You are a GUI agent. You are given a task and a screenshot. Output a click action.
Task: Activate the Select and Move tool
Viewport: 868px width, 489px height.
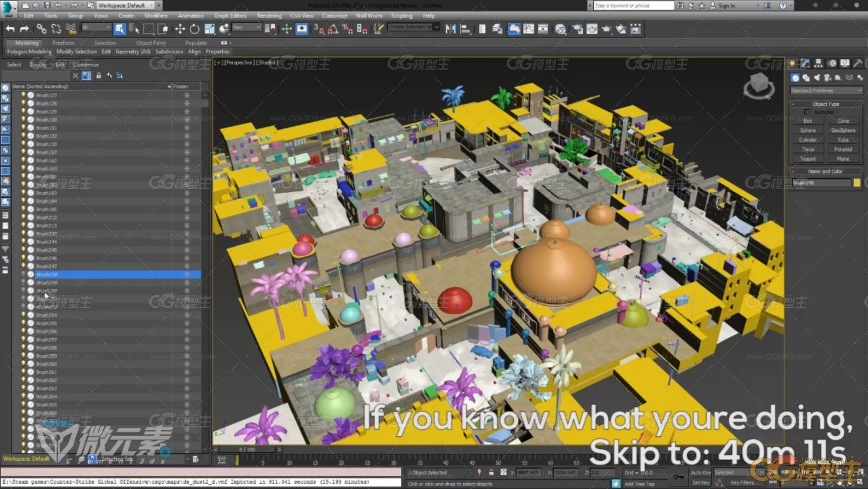click(x=180, y=29)
